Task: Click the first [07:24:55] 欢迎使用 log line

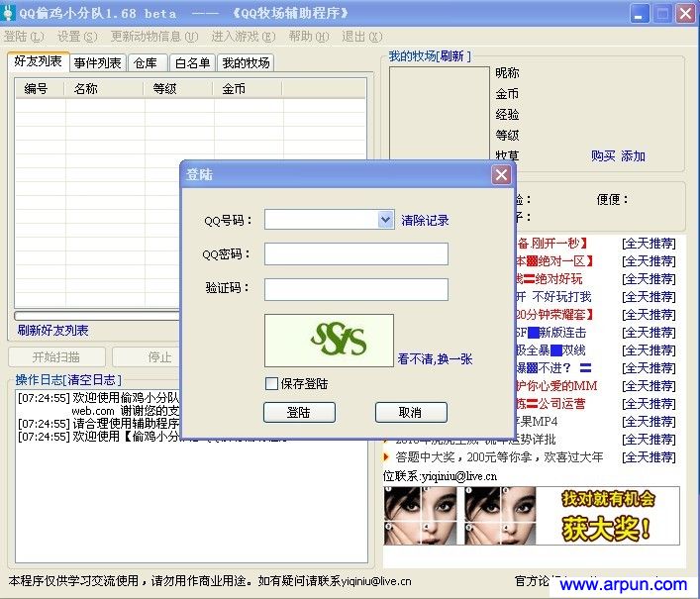Action: [98, 398]
